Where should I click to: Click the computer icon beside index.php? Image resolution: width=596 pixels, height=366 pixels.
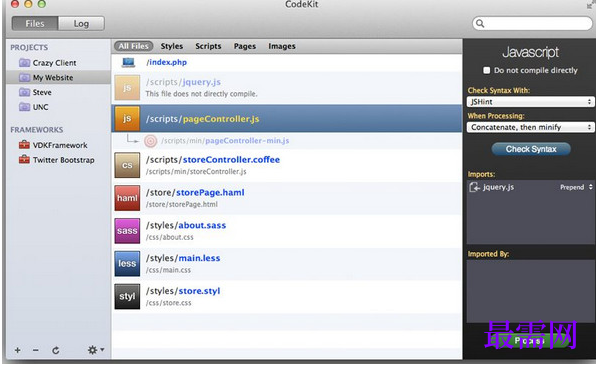pos(128,62)
